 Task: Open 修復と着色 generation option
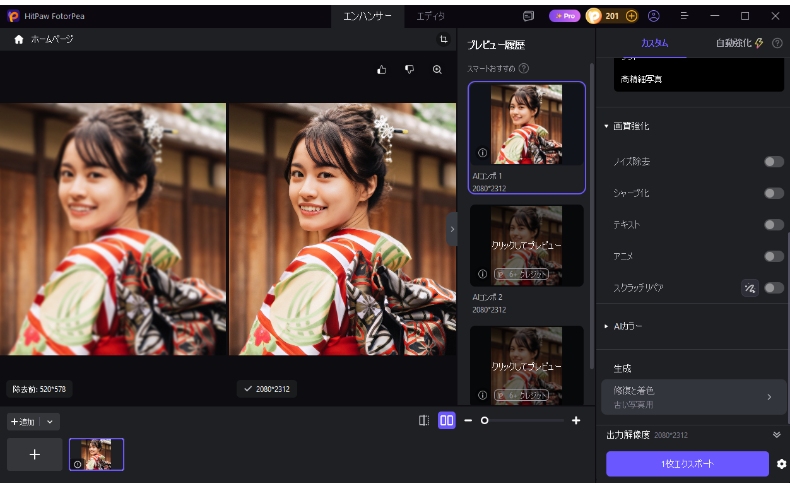693,397
